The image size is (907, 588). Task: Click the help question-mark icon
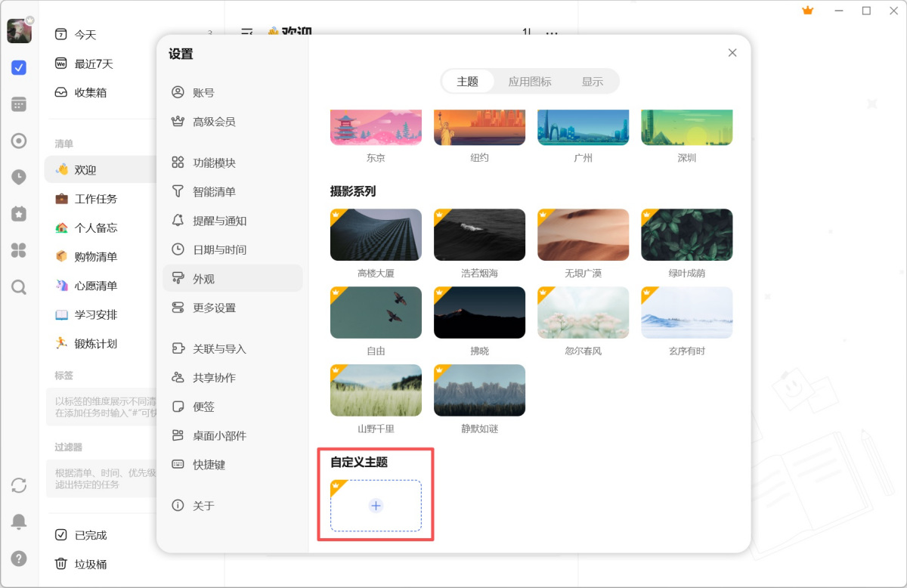19,559
